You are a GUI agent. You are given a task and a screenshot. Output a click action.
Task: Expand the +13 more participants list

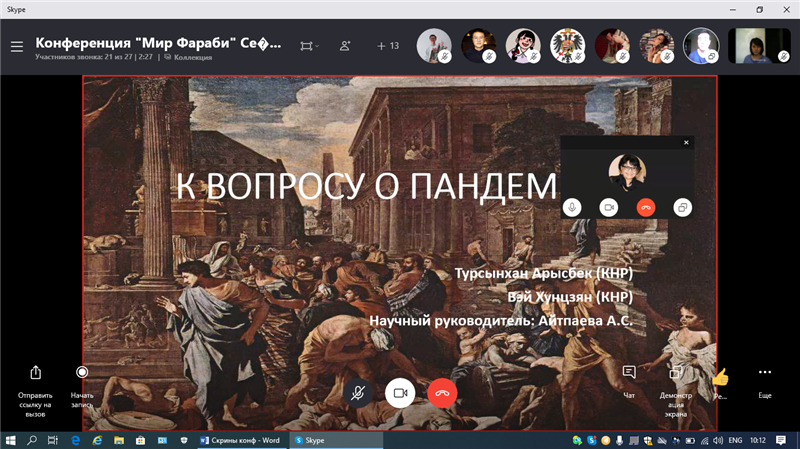point(388,46)
